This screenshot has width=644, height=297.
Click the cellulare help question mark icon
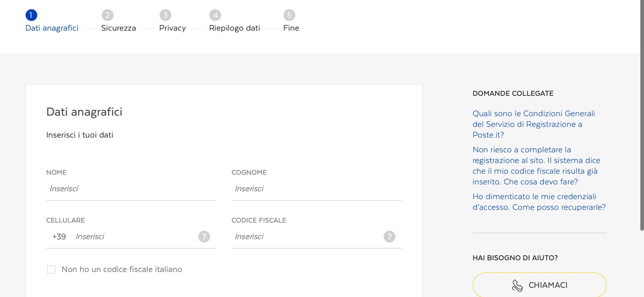coord(204,237)
